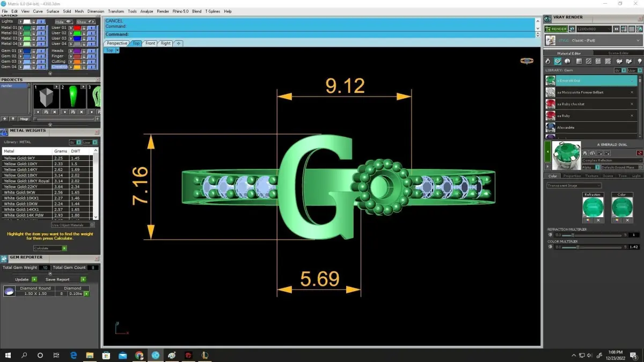Open the material Properties tab

(x=572, y=176)
